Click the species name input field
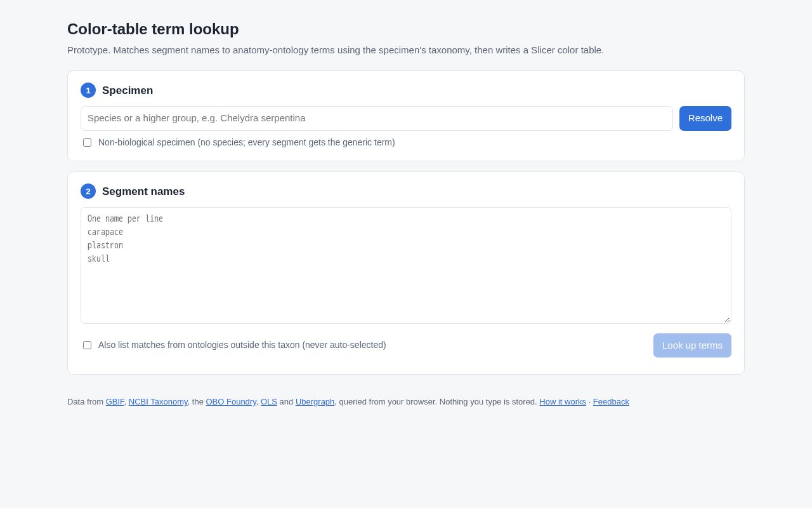The image size is (812, 508). click(376, 118)
